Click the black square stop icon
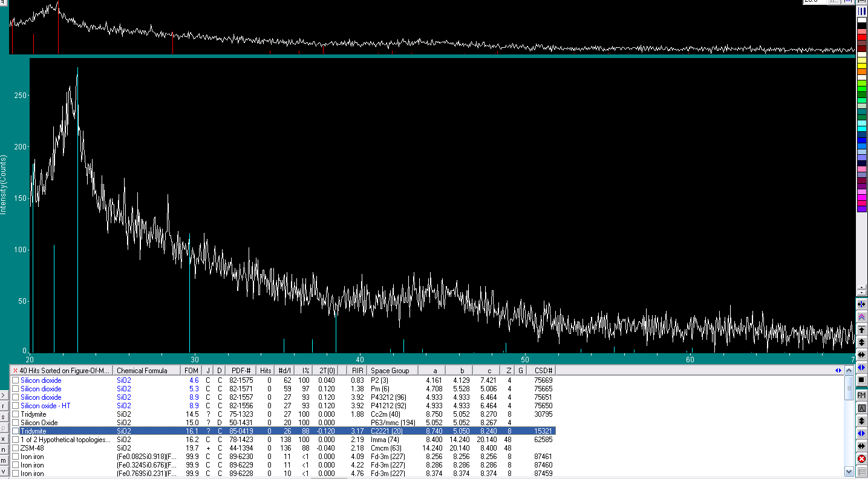The image size is (868, 479). 861,380
